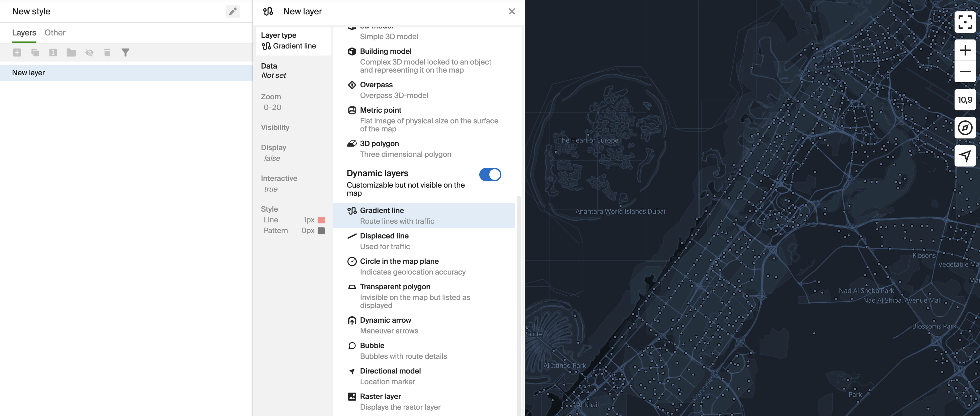Duplicate the layer using the copy icon
This screenshot has height=416, width=980.
coord(35,53)
